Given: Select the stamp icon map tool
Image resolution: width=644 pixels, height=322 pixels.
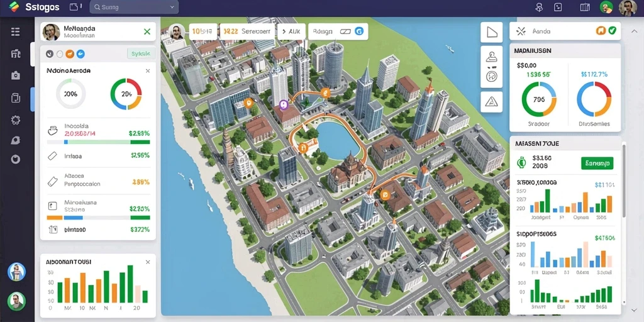Looking at the screenshot, I should pyautogui.click(x=491, y=57).
